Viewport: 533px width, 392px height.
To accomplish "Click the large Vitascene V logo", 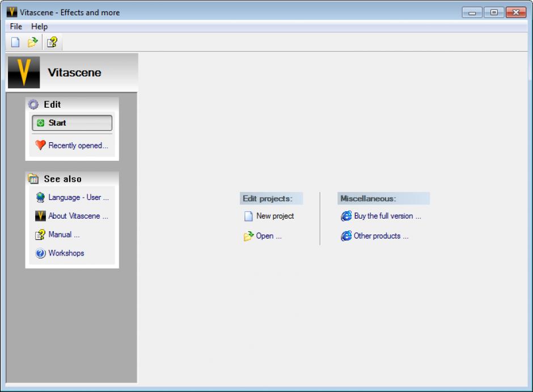I will click(x=24, y=73).
